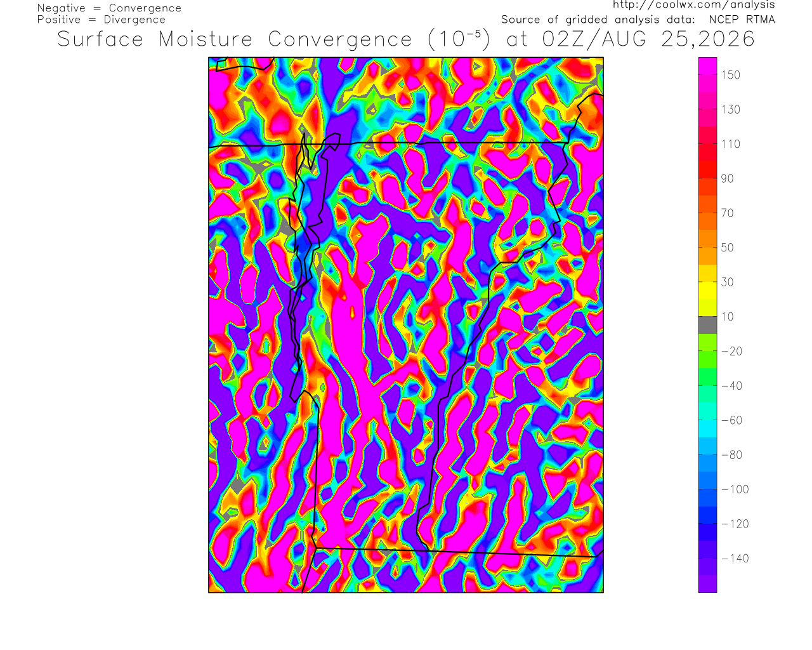Click the 'Positive = Divergence' legend note

(101, 20)
